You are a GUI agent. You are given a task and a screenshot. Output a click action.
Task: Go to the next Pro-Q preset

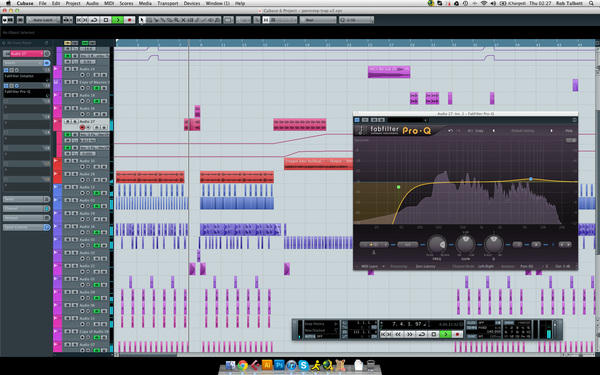tap(551, 130)
